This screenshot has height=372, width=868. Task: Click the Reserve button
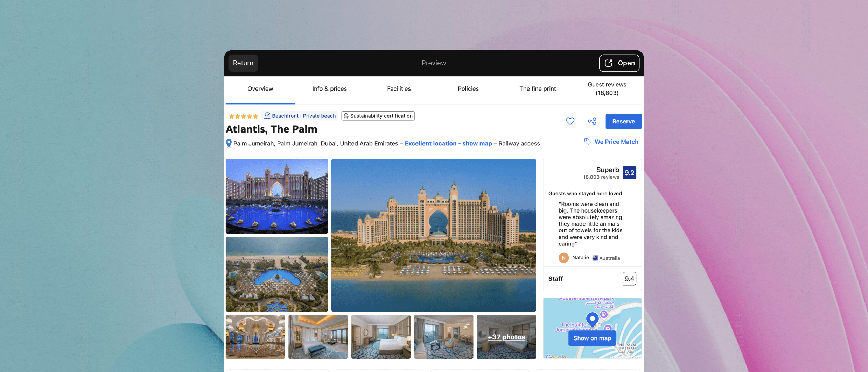pos(624,121)
